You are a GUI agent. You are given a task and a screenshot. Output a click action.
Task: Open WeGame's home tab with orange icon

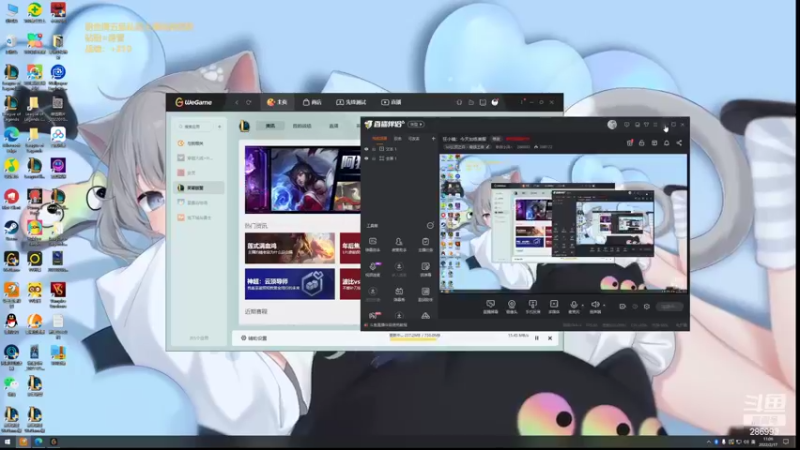(277, 103)
